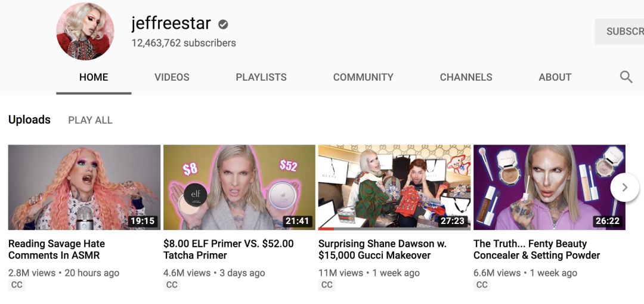The height and width of the screenshot is (304, 644).
Task: Click the verified checkmark badge beside jeffreestar
Action: click(x=223, y=24)
